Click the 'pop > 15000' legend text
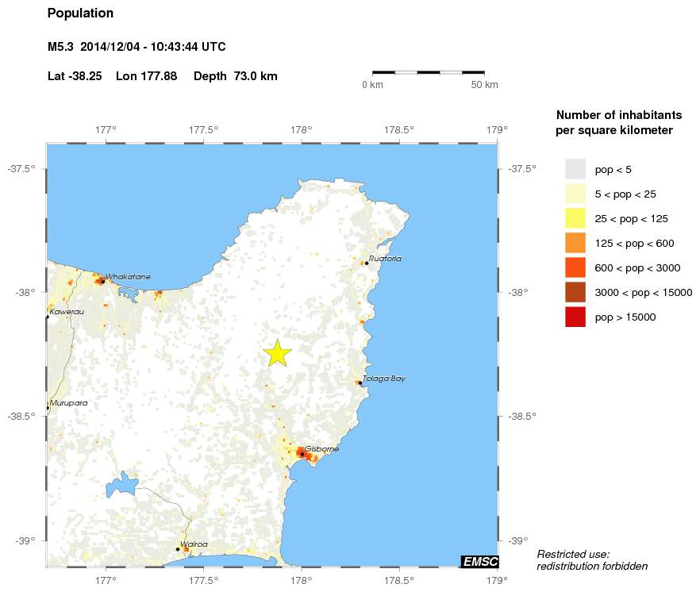This screenshot has width=700, height=592. 625,317
